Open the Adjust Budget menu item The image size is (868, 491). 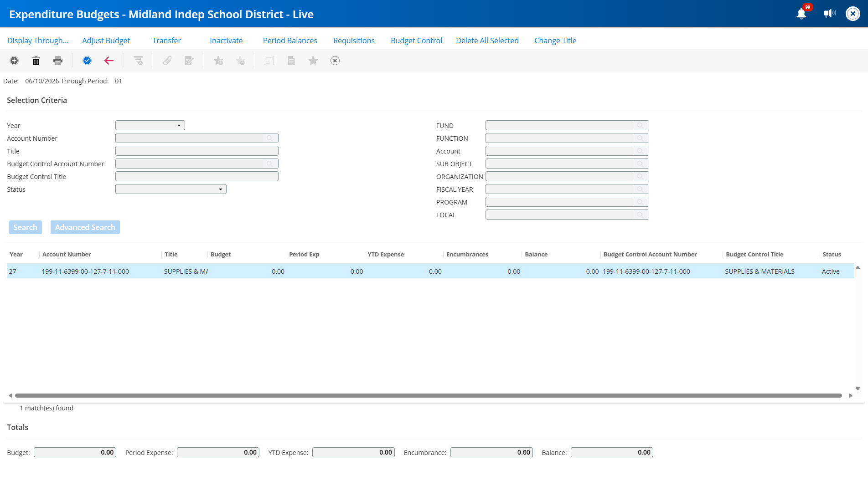(x=106, y=41)
